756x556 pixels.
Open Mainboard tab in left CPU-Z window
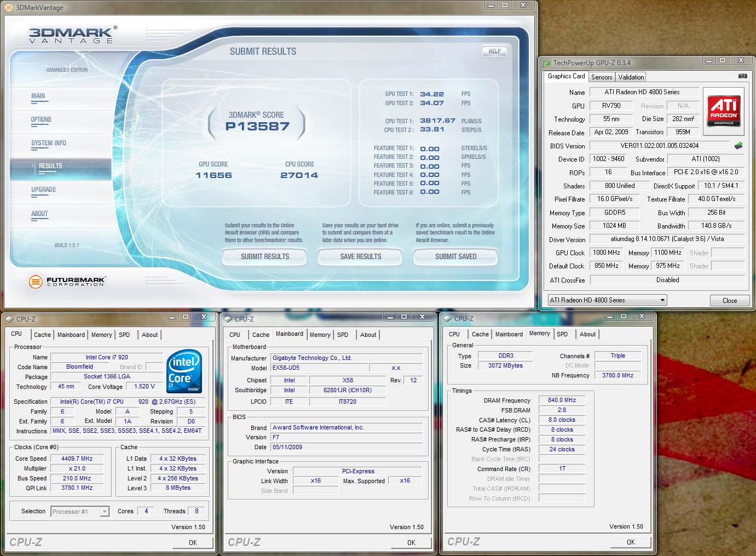[71, 335]
